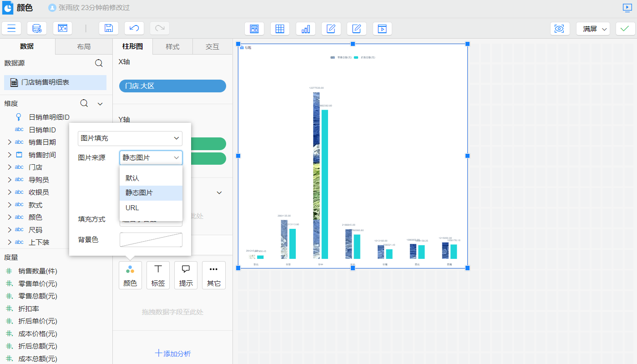Screen dimensions: 637x364
Task: Toggle the eye preview icon
Action: pyautogui.click(x=560, y=29)
